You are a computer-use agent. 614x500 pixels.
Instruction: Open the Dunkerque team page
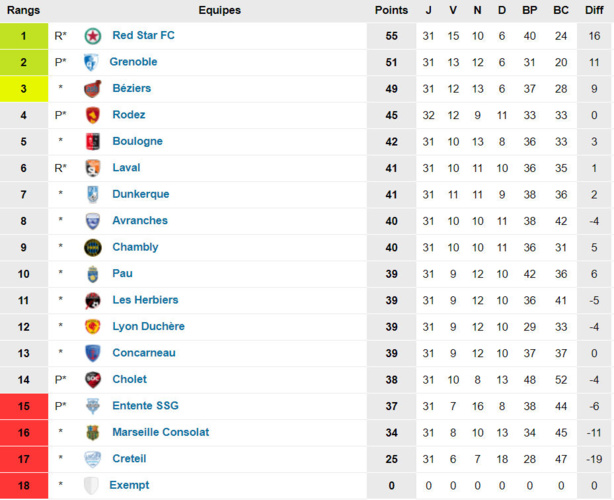[140, 194]
